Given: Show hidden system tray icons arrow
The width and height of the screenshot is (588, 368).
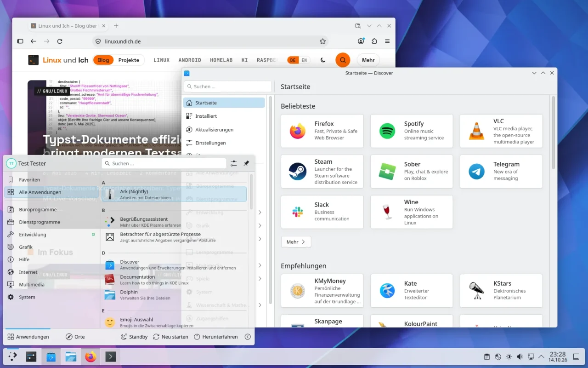Looking at the screenshot, I should point(541,356).
